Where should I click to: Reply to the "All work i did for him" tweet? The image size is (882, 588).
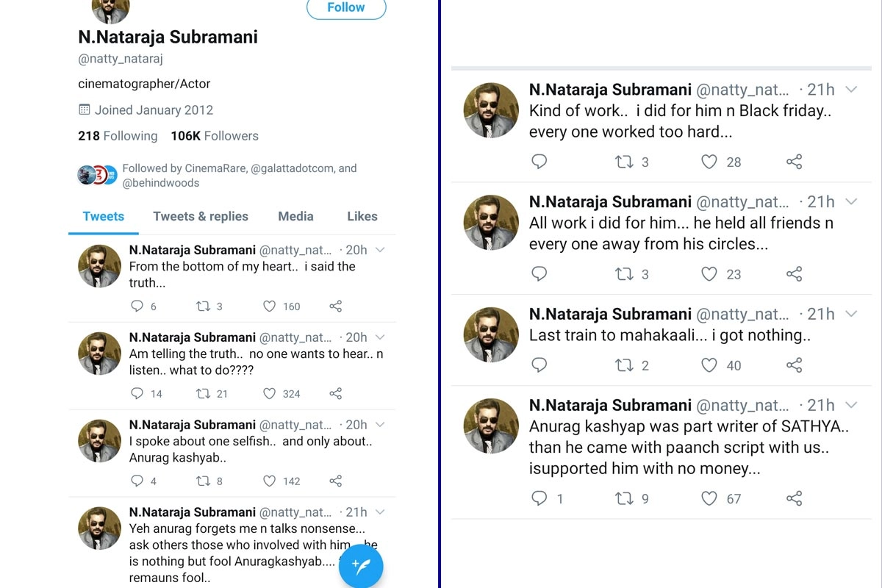pyautogui.click(x=539, y=275)
